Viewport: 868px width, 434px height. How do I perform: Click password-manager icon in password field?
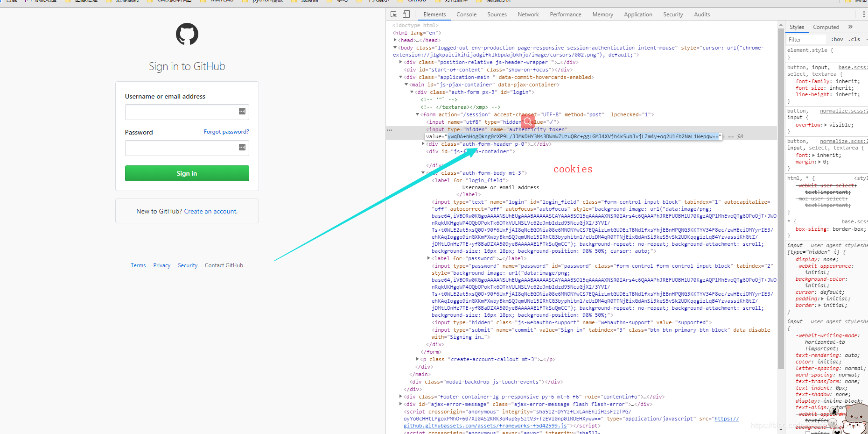pos(242,147)
